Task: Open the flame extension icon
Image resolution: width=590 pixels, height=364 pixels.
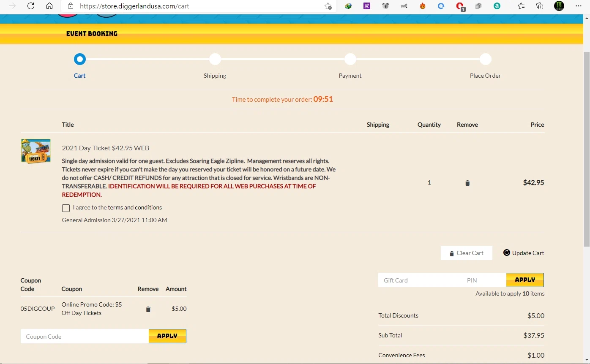Action: [423, 6]
